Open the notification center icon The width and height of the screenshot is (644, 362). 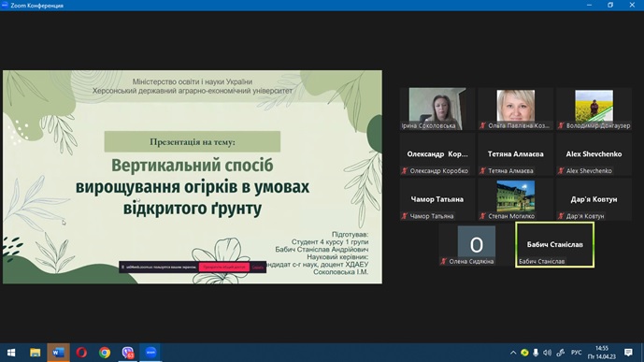click(x=628, y=353)
